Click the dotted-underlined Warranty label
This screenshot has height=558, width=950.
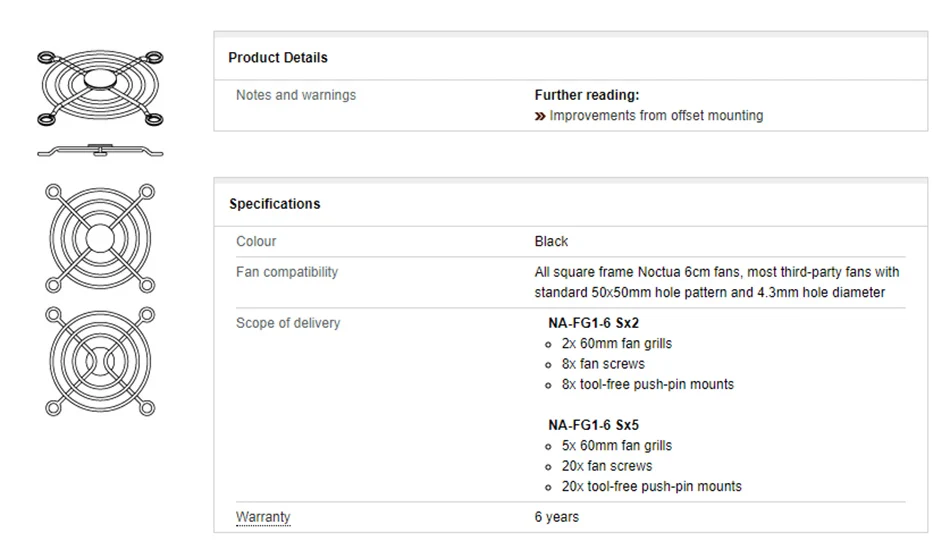click(x=263, y=517)
